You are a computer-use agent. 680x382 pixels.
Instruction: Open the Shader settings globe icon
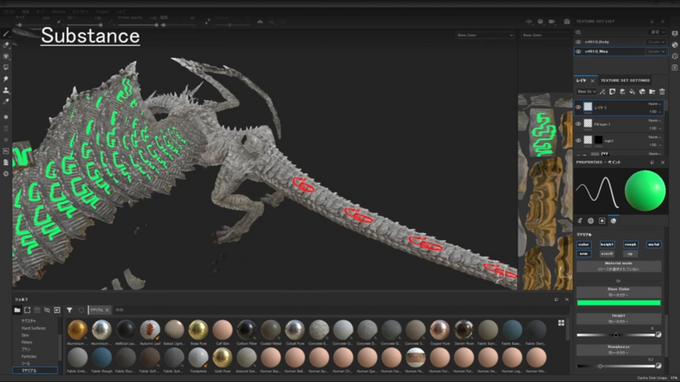675,45
